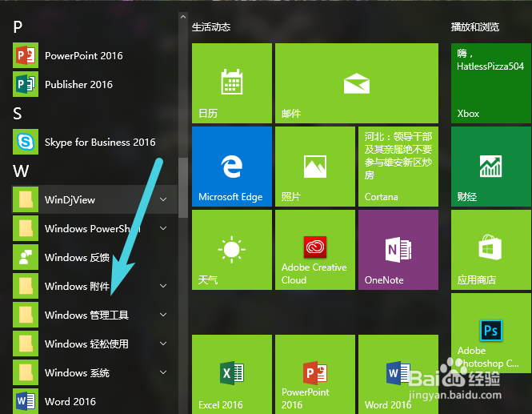Open the 天气 weather tile
532x414 pixels.
tap(232, 250)
